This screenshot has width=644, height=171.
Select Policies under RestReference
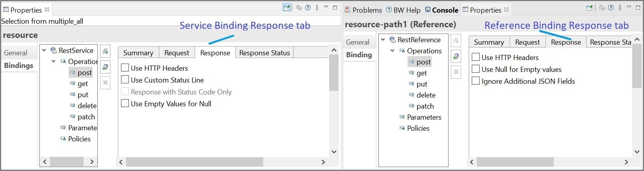coord(414,128)
